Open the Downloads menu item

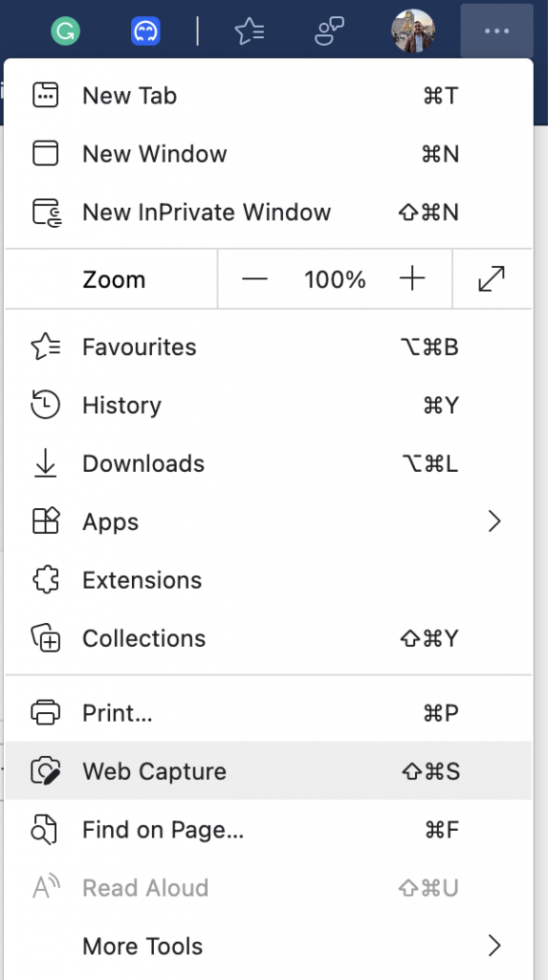point(269,463)
